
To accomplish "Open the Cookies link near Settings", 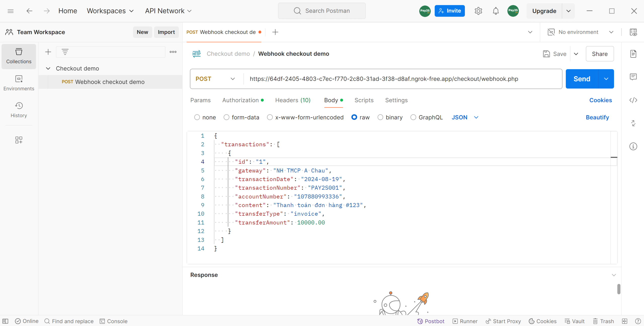I will point(600,100).
